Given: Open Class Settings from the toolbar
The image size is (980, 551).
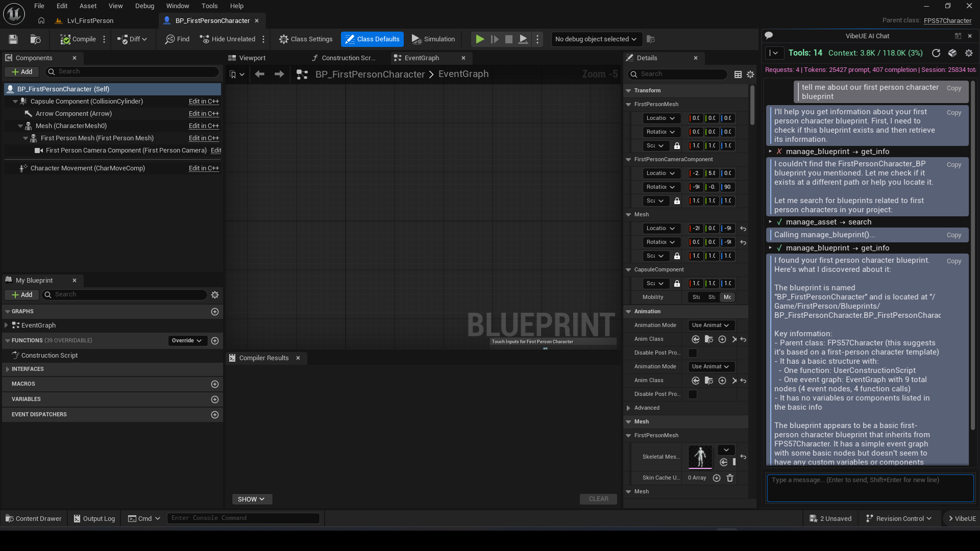Looking at the screenshot, I should pos(305,39).
